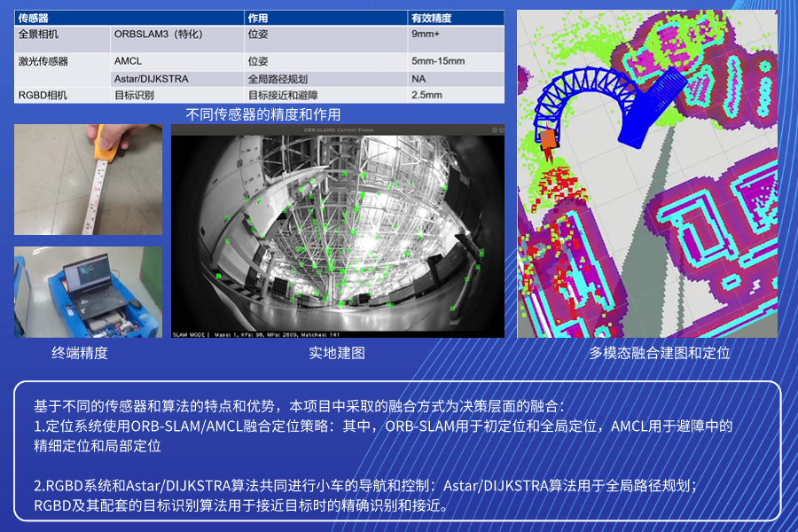
Task: Click the 5mm-15mm precision cell
Action: [x=437, y=61]
